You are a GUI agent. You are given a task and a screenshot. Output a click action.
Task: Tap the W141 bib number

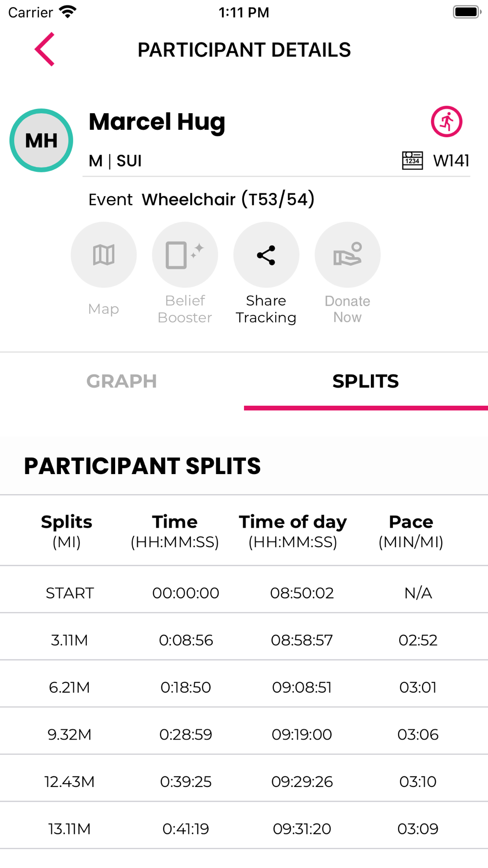coord(451,161)
